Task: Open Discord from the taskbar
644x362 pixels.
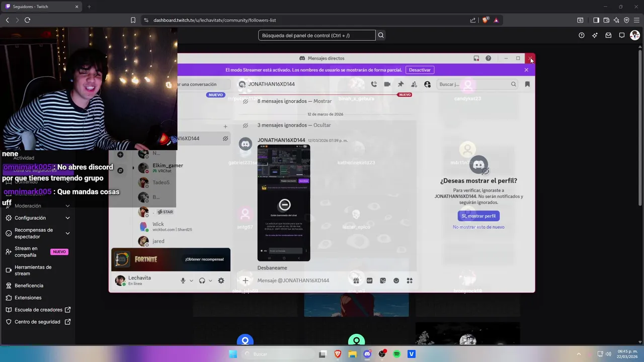Action: click(367, 354)
